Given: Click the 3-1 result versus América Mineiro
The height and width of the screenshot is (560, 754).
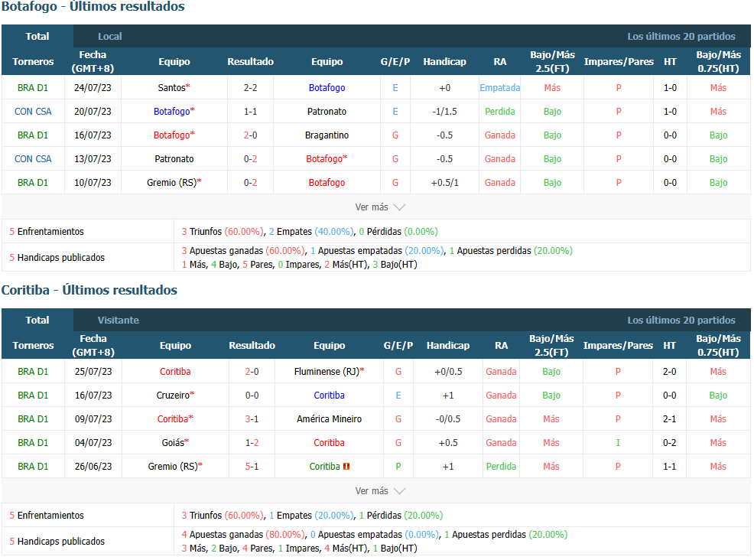Looking at the screenshot, I should [x=252, y=419].
